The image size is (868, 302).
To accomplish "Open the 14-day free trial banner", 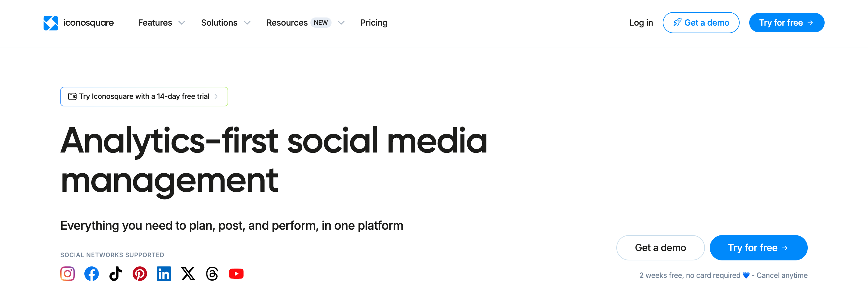I will (x=144, y=97).
